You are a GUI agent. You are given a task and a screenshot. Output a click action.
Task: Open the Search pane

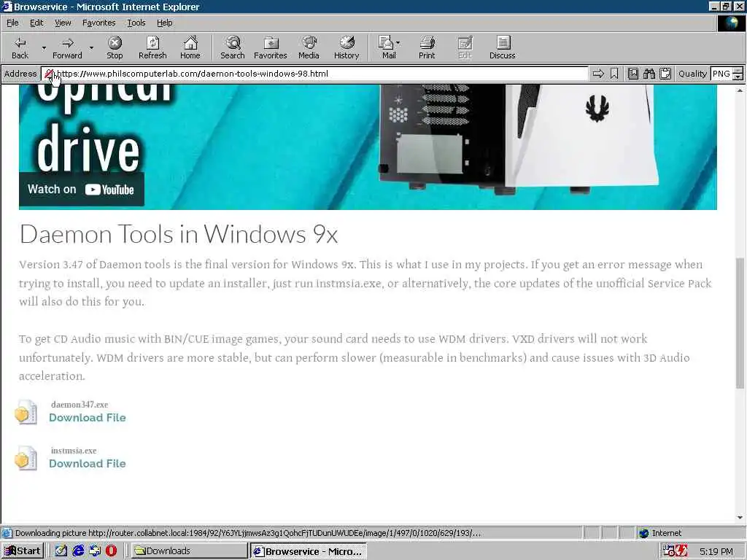(x=233, y=47)
